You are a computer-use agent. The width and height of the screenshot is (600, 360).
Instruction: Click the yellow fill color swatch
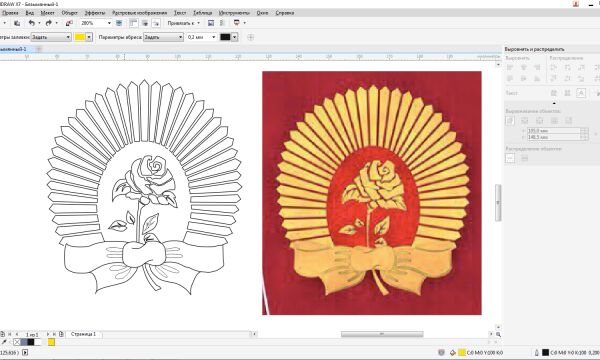click(x=80, y=37)
